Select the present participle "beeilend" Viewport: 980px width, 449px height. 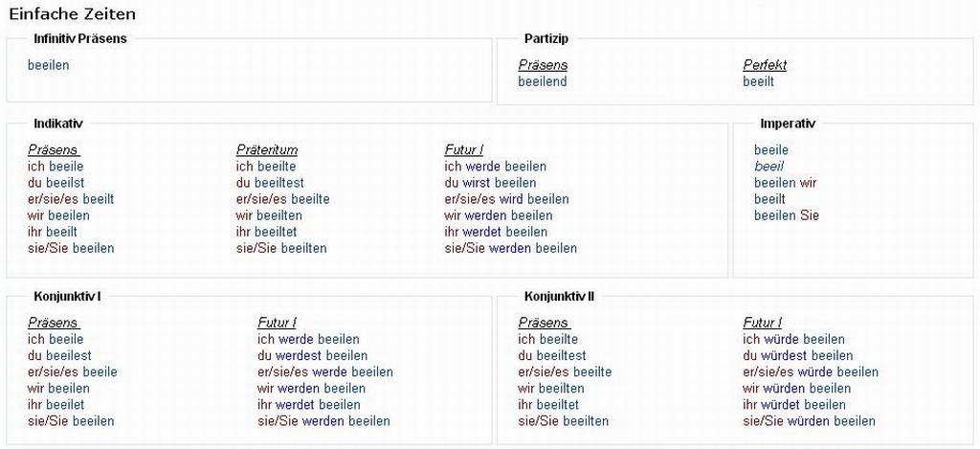tap(543, 81)
